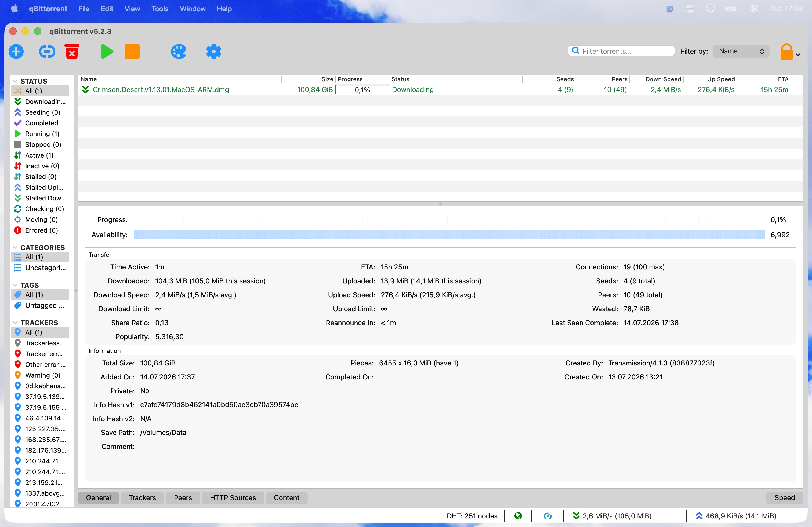Select the Inactive (0) status filter

pos(40,166)
